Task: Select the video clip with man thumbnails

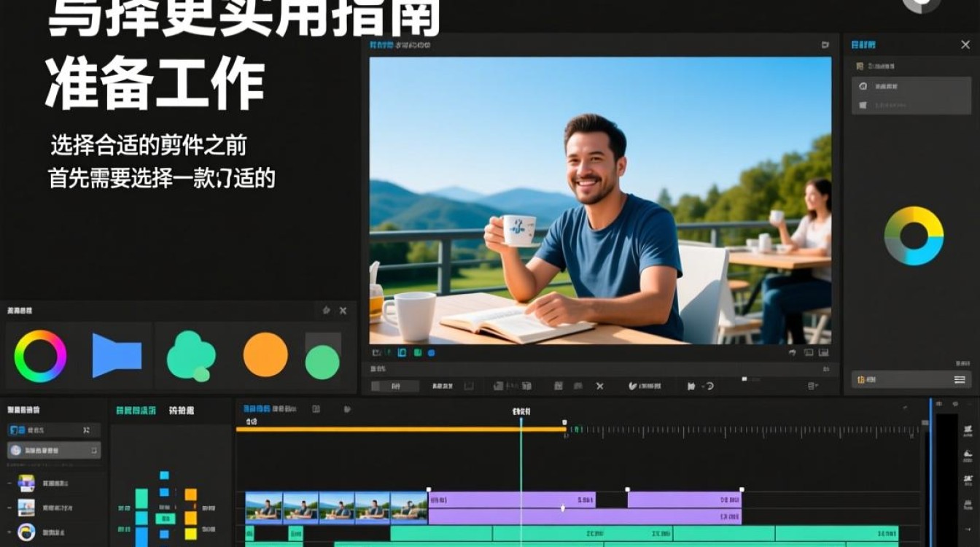Action: [336, 508]
